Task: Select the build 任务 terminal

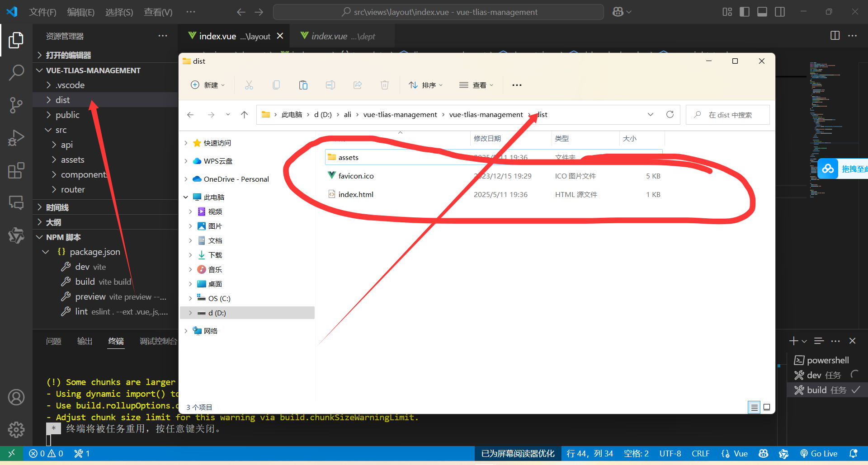Action: click(x=827, y=390)
